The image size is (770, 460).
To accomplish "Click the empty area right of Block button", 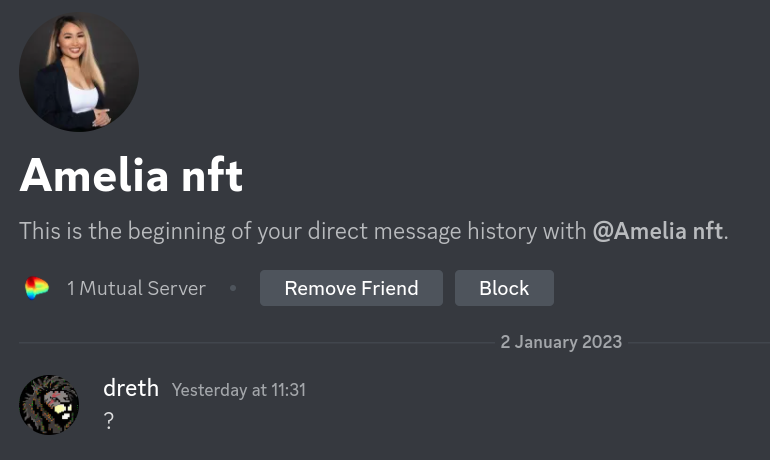I will coord(660,288).
